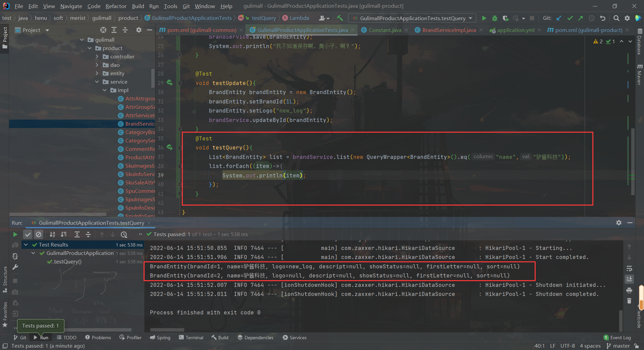644x350 pixels.
Task: Expand the entity package
Action: tap(97, 73)
